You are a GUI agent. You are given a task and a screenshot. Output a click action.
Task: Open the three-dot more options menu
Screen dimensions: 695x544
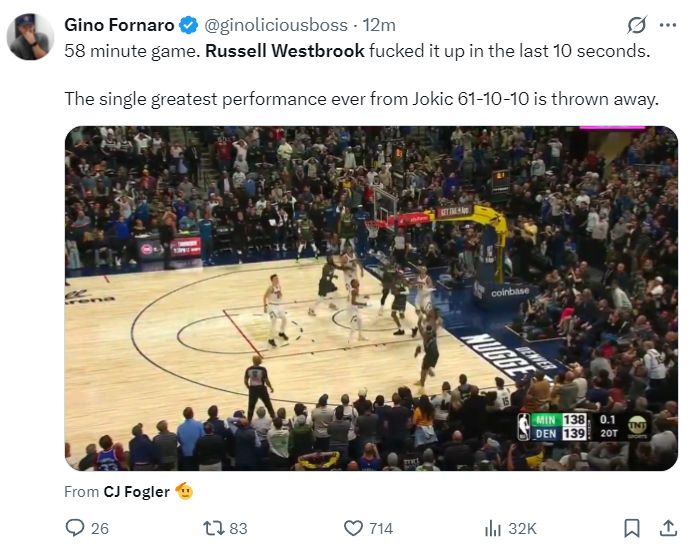[x=666, y=25]
